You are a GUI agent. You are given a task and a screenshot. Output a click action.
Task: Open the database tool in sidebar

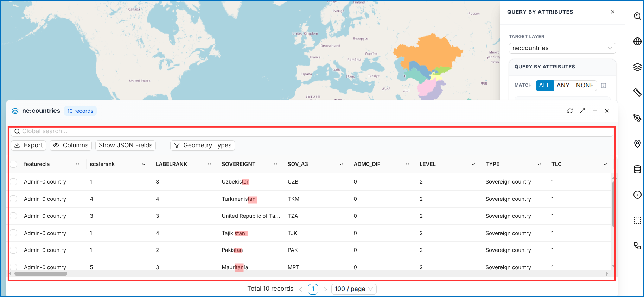click(x=637, y=169)
